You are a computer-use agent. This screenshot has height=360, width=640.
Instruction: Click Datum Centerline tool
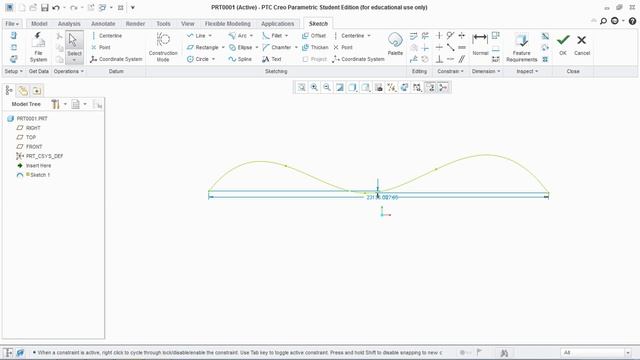click(x=107, y=36)
